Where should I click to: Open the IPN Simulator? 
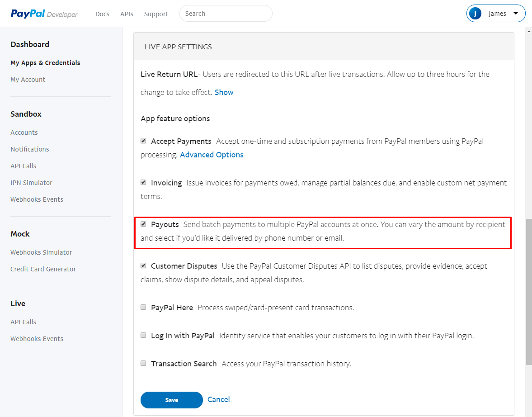coord(31,183)
